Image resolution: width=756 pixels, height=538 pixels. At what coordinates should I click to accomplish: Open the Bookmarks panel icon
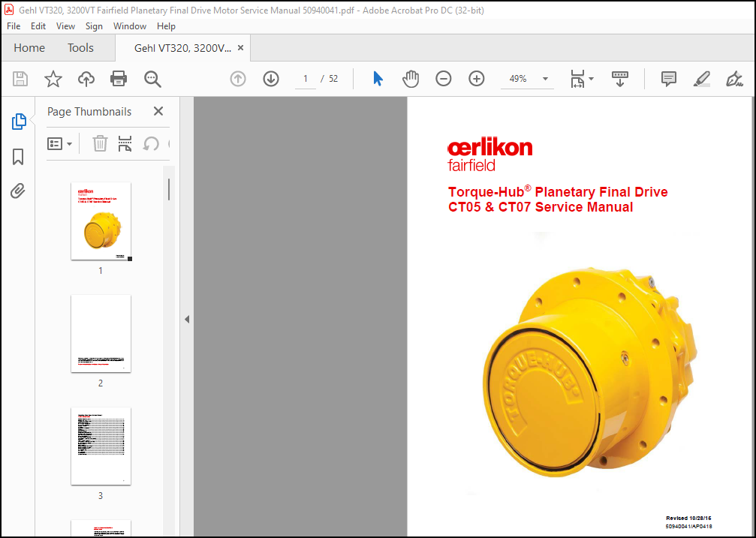pyautogui.click(x=18, y=157)
